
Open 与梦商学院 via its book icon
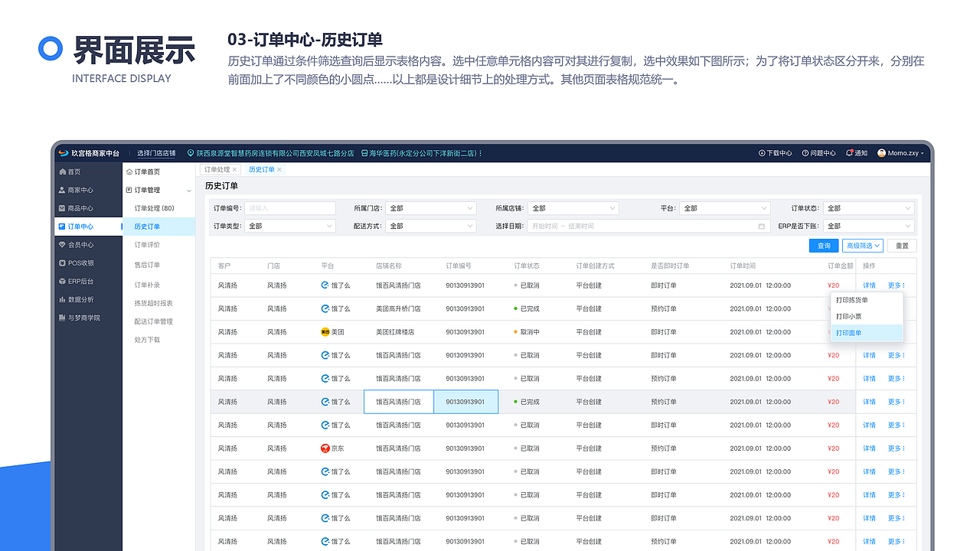[62, 318]
